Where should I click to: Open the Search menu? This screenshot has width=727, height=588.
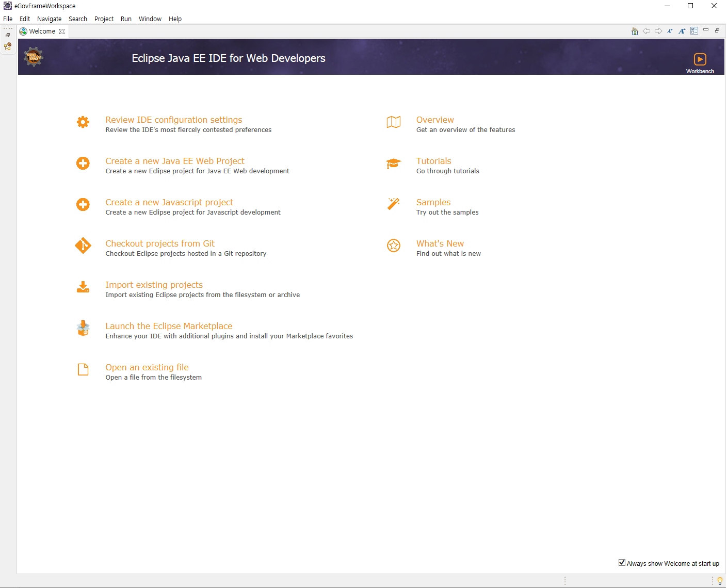[78, 19]
